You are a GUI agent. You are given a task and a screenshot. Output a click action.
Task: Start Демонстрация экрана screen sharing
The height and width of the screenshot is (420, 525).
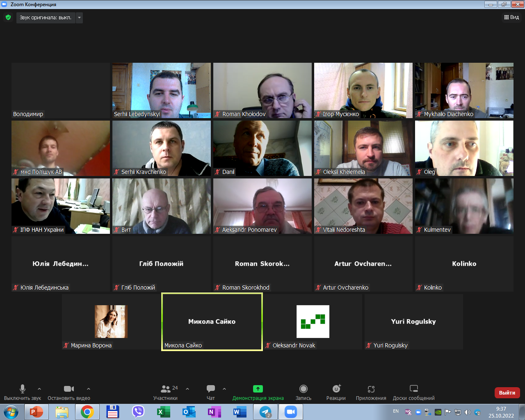click(258, 393)
